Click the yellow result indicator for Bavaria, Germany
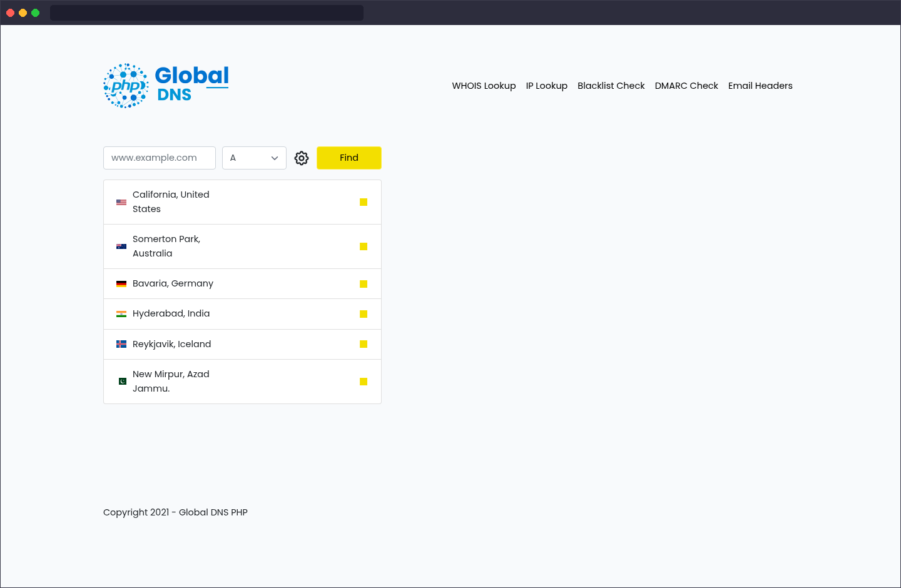Image resolution: width=901 pixels, height=588 pixels. tap(364, 283)
